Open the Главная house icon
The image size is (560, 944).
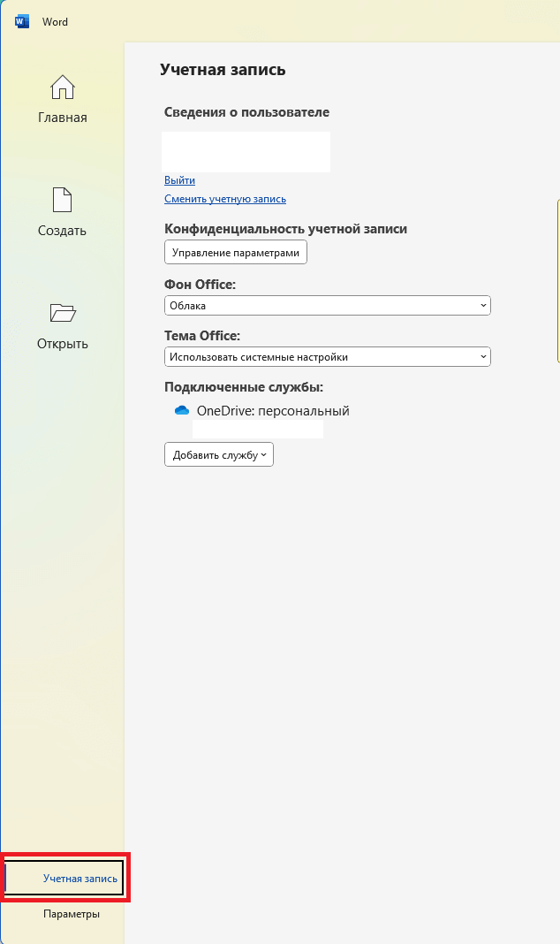(63, 88)
